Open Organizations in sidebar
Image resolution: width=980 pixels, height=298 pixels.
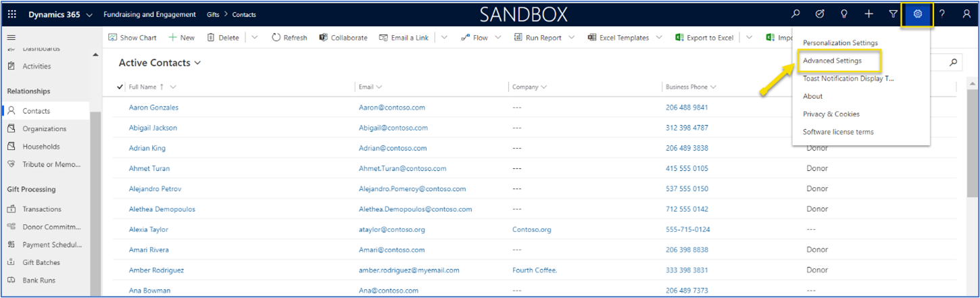pyautogui.click(x=45, y=128)
